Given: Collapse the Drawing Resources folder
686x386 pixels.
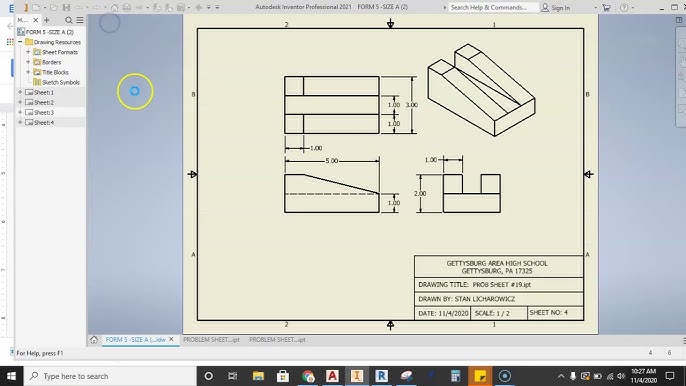Looking at the screenshot, I should click(20, 42).
